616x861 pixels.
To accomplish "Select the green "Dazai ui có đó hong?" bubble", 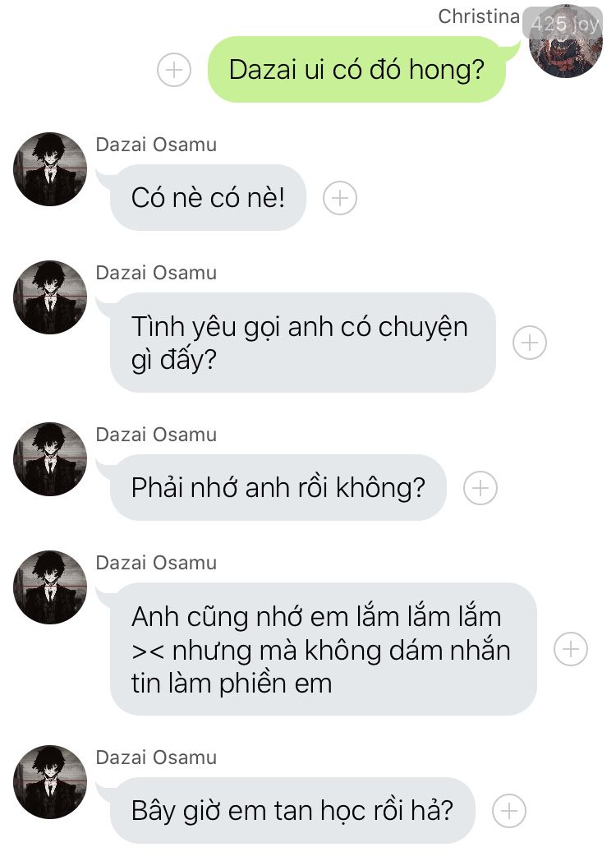I will click(x=356, y=69).
